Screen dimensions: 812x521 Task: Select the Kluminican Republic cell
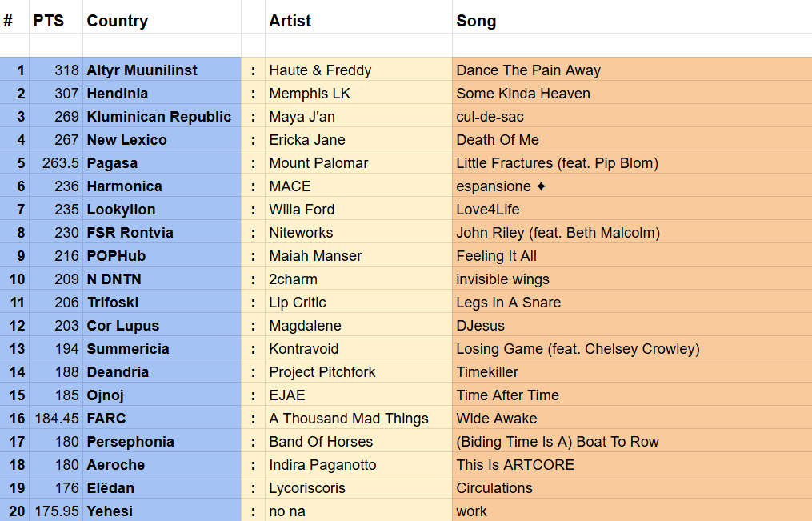pos(159,117)
